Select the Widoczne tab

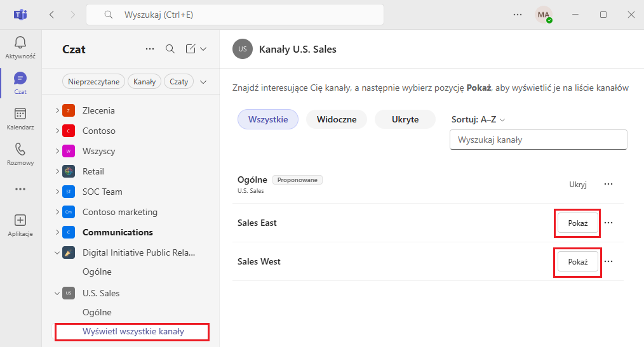coord(337,119)
